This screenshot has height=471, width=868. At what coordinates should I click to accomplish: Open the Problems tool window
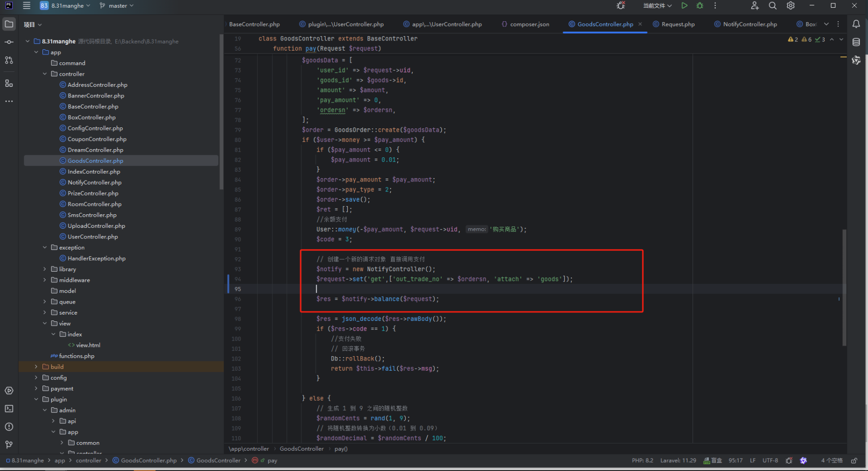[9, 427]
